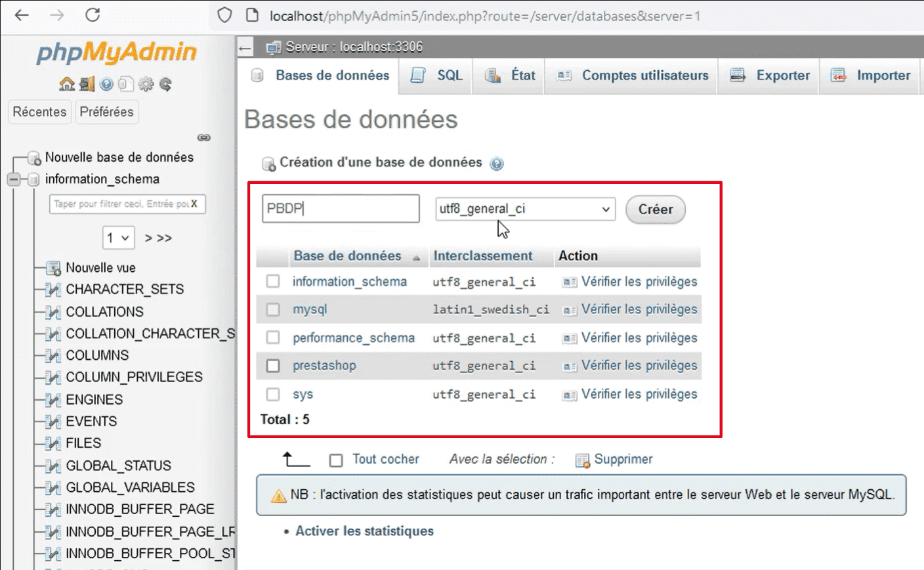Open the utf8_general_ci collation dropdown

tap(526, 209)
